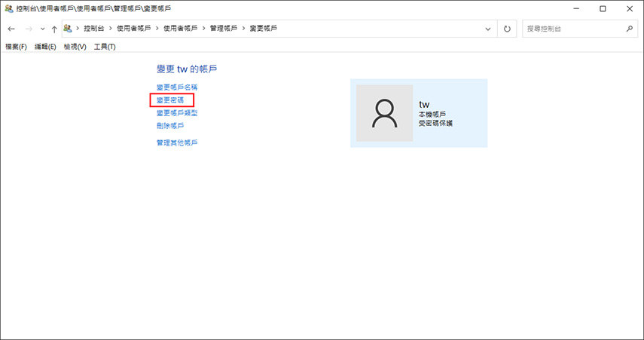Image resolution: width=644 pixels, height=340 pixels.
Task: Open the 工具(T) menu
Action: 105,47
